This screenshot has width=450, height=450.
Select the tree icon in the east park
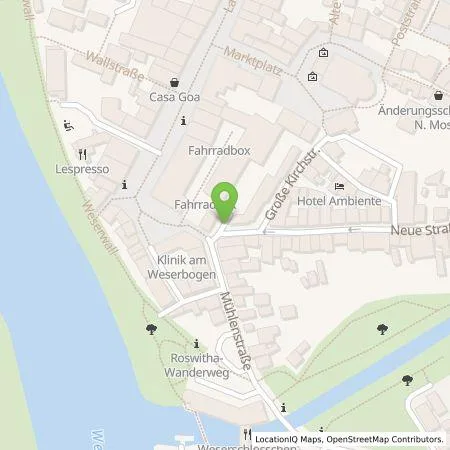point(382,329)
